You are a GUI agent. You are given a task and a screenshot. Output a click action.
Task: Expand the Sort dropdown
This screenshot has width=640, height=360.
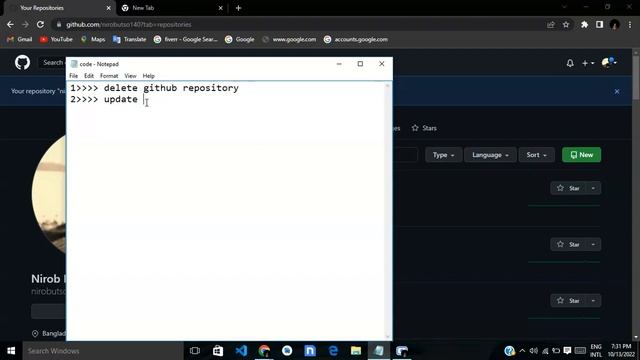click(536, 155)
